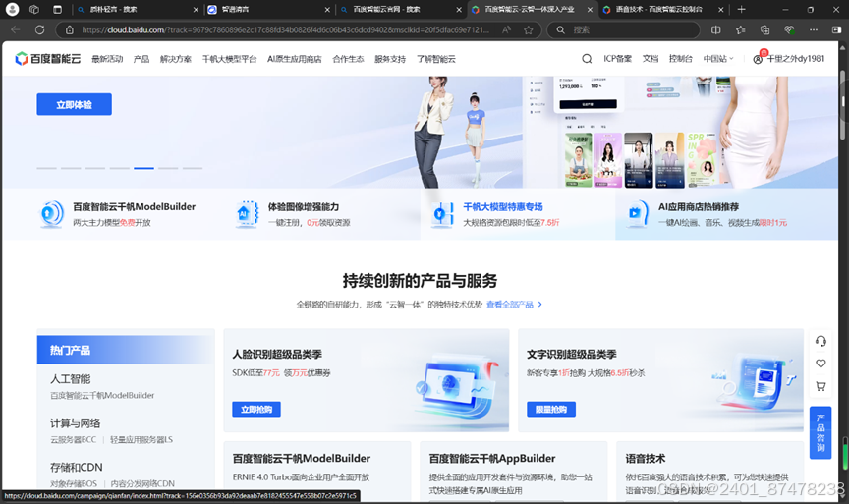
Task: Open the 百度智能云千帆AppBuilder card
Action: click(x=513, y=471)
